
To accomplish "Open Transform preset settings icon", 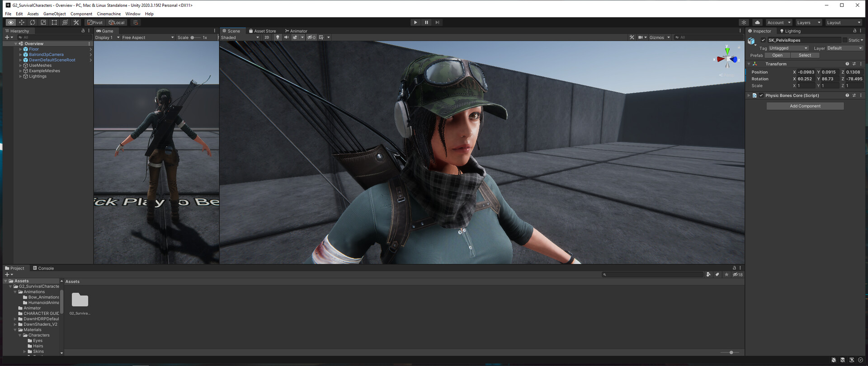I will point(854,64).
